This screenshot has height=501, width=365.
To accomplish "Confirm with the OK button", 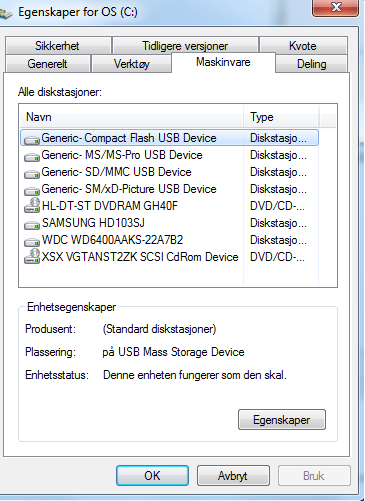I will tap(152, 476).
